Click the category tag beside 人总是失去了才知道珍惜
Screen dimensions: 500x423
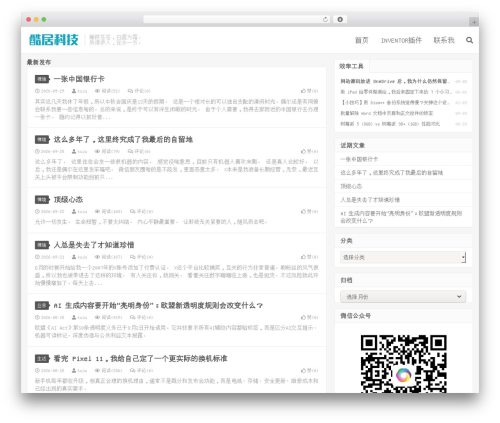pyautogui.click(x=42, y=245)
